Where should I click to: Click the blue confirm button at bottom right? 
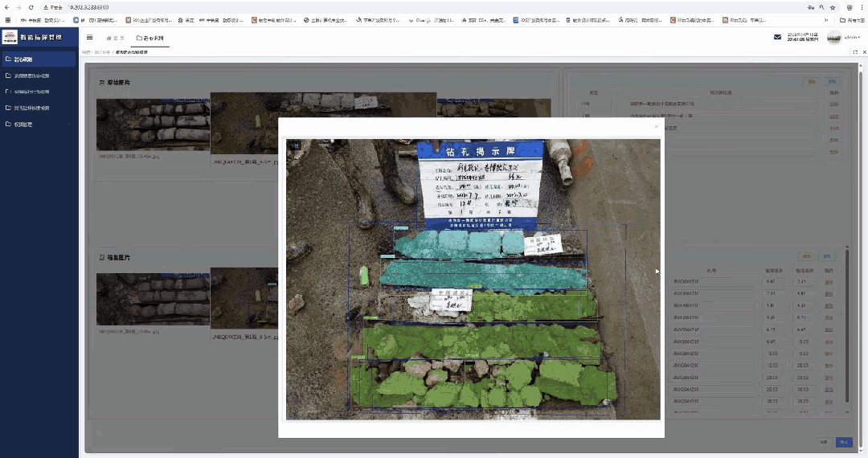[844, 442]
